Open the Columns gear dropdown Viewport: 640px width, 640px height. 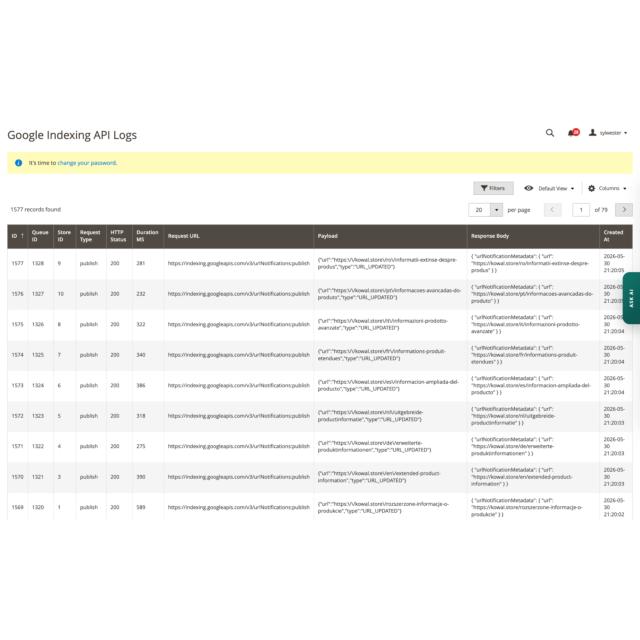607,188
